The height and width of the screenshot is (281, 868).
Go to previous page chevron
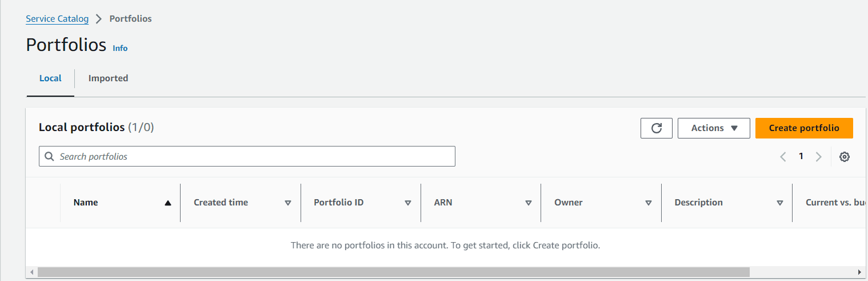pos(783,157)
